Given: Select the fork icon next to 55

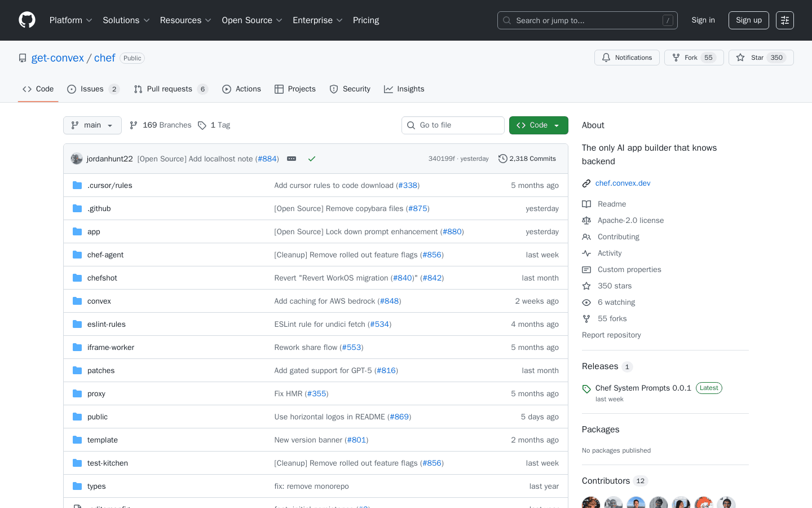Looking at the screenshot, I should [674, 57].
